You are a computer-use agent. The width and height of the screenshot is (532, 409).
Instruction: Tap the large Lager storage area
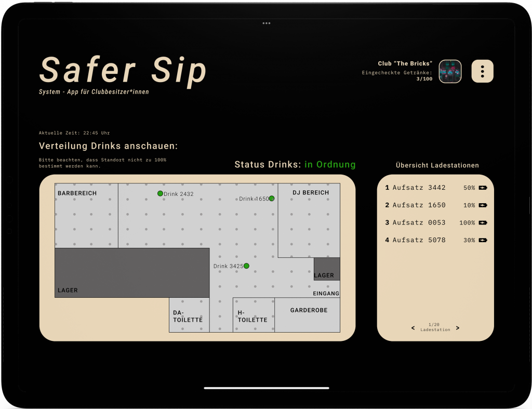tap(132, 272)
